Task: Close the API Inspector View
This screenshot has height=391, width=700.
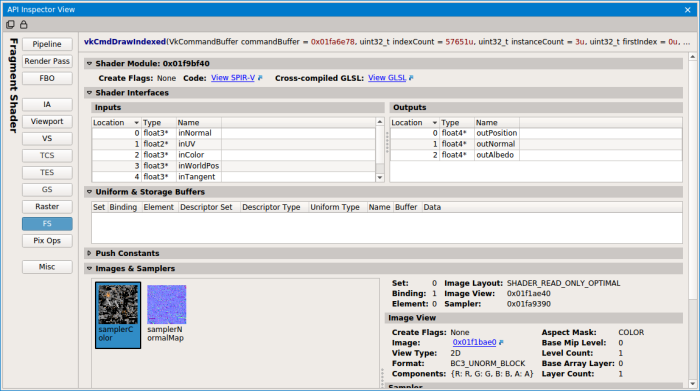Action: tap(688, 10)
